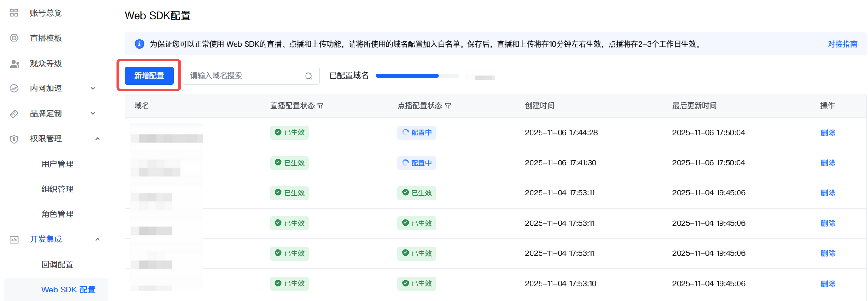
Task: Expand the 品牌定制 menu chevron
Action: [93, 113]
